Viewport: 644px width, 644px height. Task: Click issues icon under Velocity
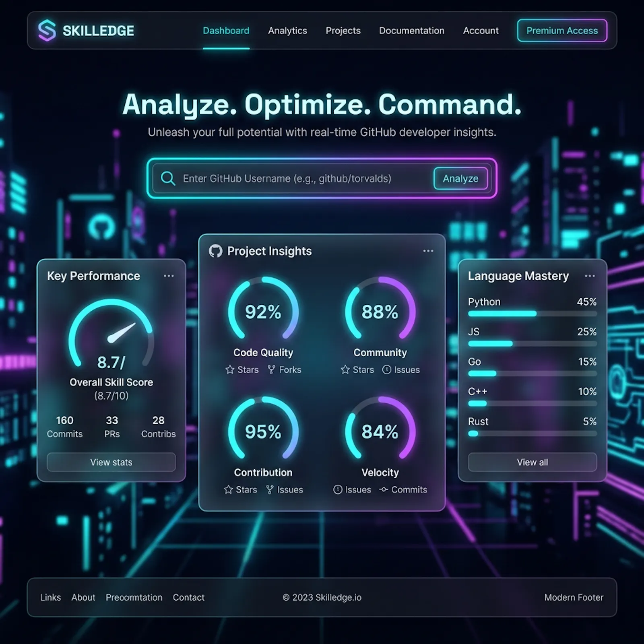[x=338, y=489]
